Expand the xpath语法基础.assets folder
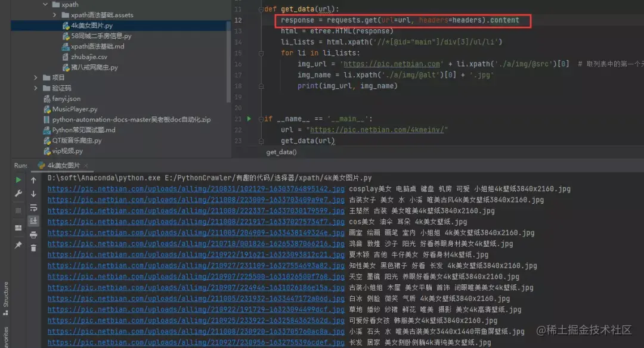Image resolution: width=644 pixels, height=348 pixels. 55,15
